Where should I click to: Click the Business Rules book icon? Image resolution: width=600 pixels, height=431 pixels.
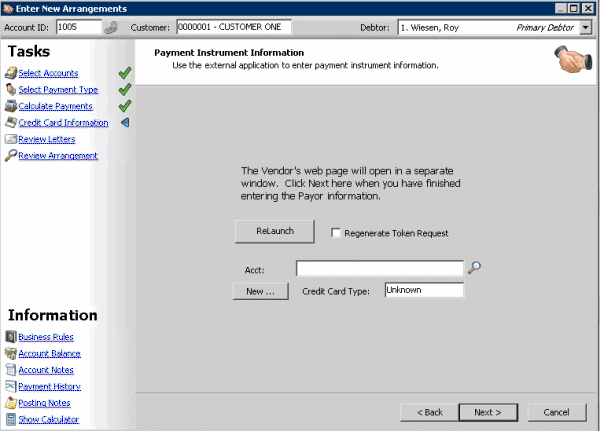[11, 337]
